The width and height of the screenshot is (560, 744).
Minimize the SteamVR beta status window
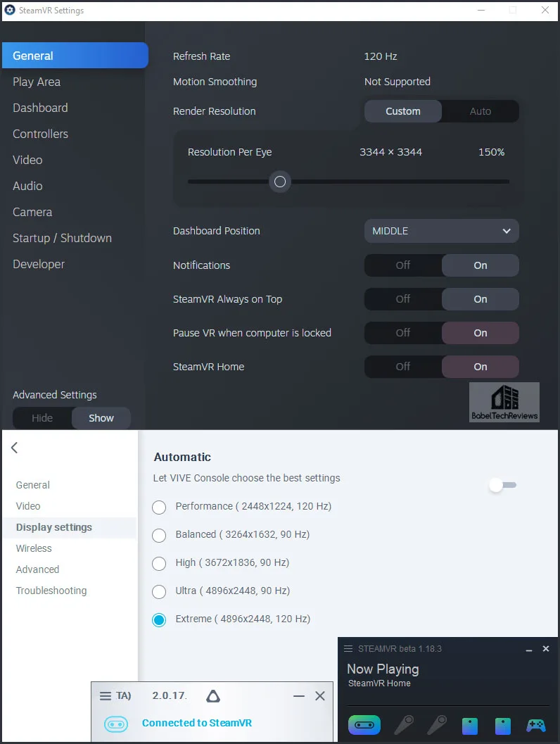pos(529,649)
